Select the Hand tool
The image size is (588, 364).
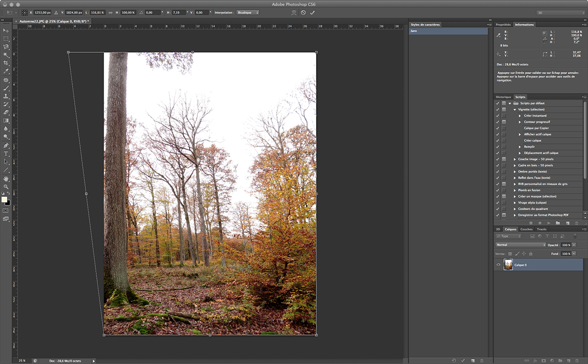click(x=6, y=179)
